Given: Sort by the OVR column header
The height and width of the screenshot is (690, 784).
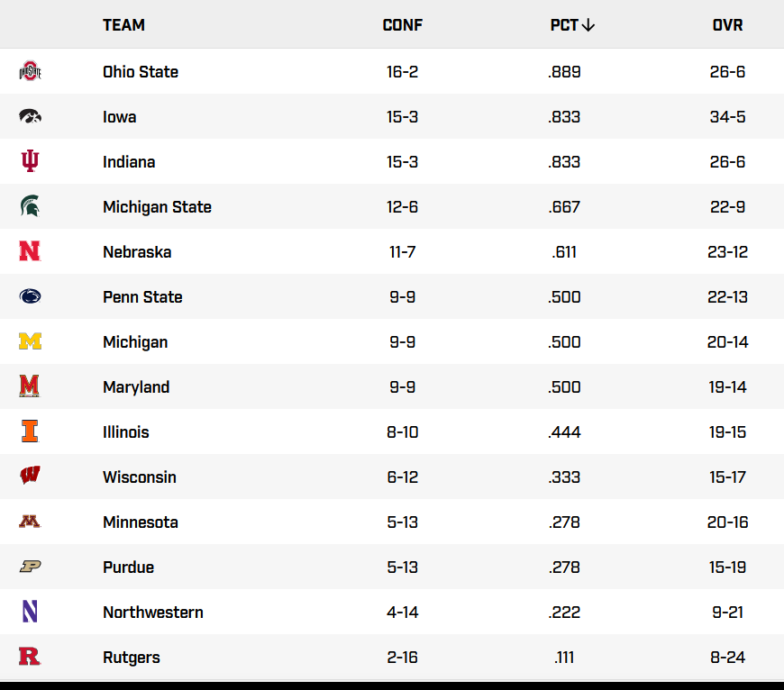Looking at the screenshot, I should tap(727, 25).
